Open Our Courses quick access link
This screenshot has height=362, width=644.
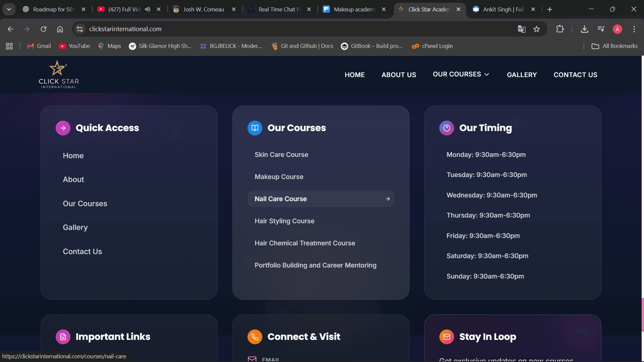[x=85, y=204]
